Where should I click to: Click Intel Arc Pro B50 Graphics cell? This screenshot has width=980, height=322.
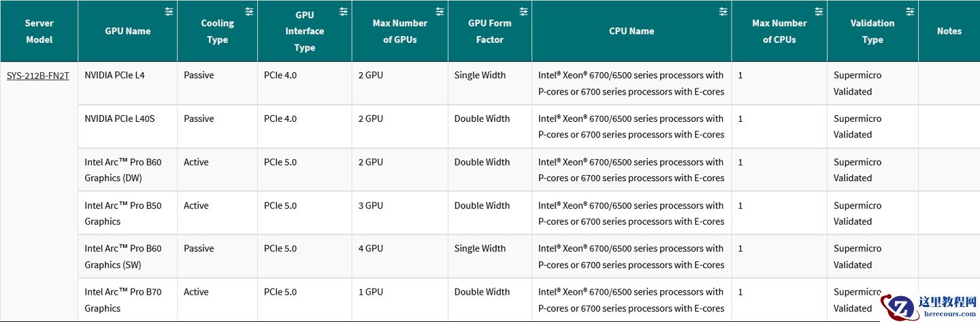pyautogui.click(x=123, y=213)
